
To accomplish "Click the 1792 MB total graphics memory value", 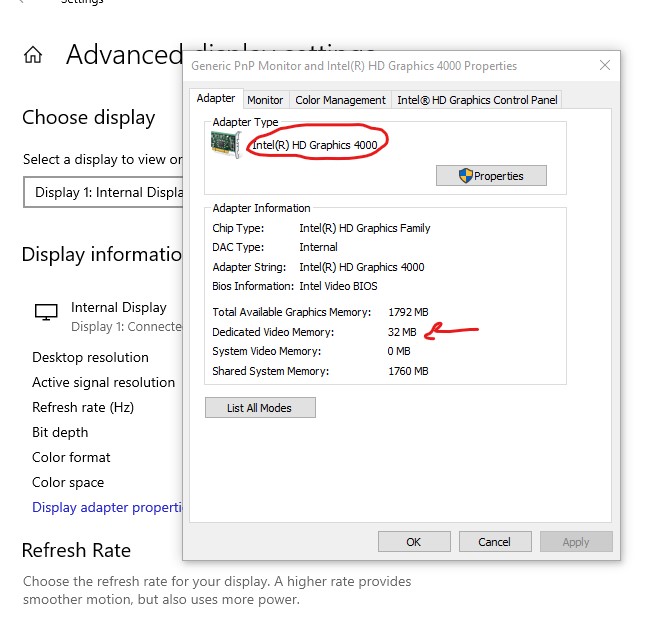I will coord(408,312).
